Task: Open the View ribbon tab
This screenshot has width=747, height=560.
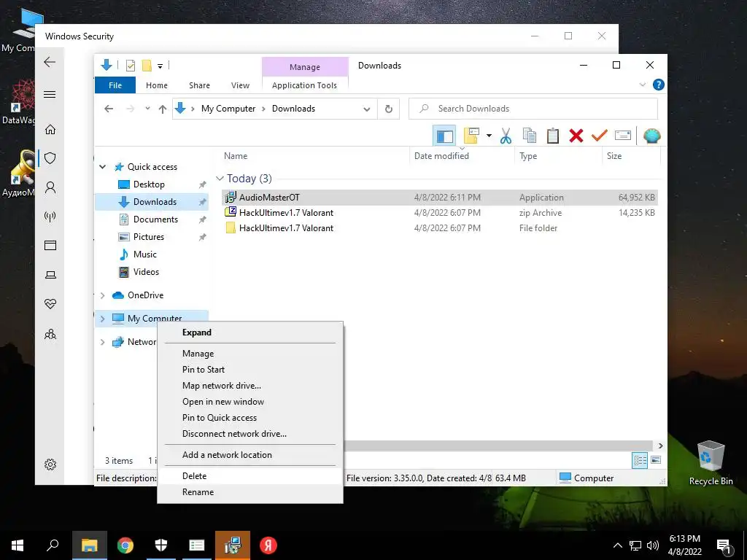Action: click(x=240, y=85)
